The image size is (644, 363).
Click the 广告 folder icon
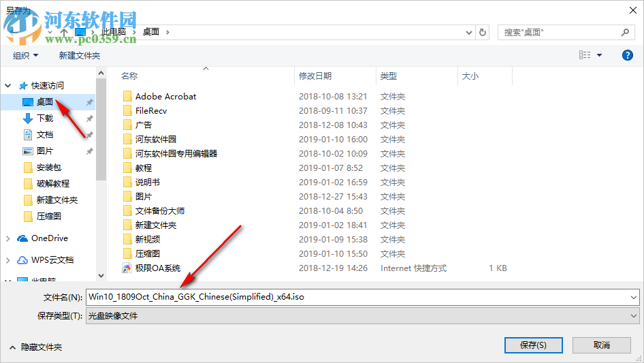coord(127,125)
